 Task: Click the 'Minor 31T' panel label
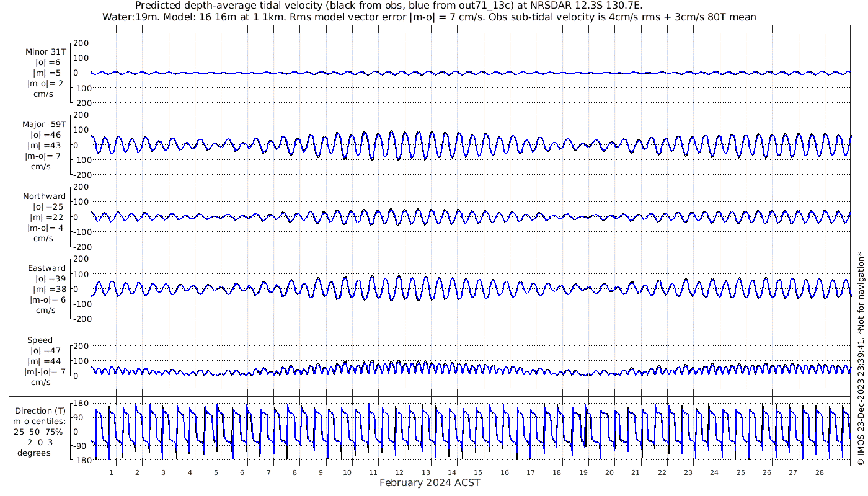click(46, 51)
